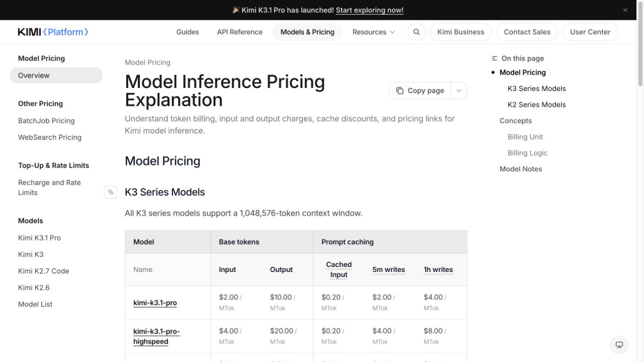This screenshot has width=644, height=362.
Task: Expand the Copy page dropdown arrow
Action: (459, 90)
